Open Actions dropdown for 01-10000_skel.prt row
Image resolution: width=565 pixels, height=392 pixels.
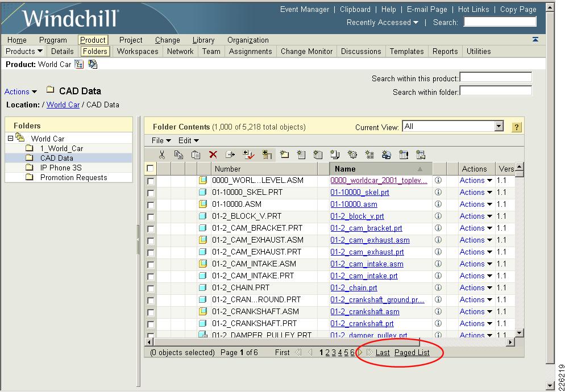tap(476, 193)
